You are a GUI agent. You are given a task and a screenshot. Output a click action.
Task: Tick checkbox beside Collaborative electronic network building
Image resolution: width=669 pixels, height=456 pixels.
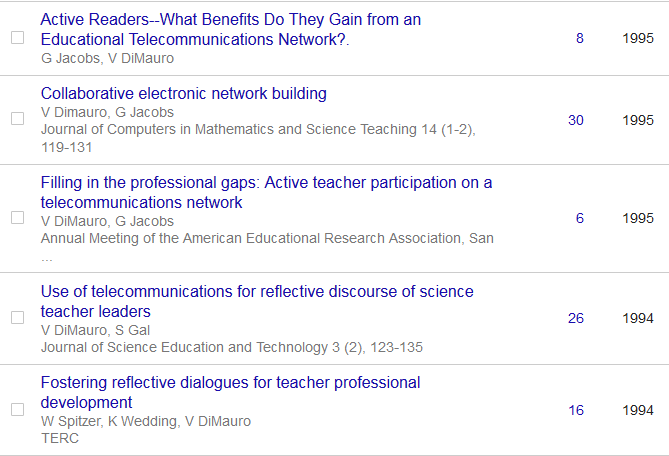tap(17, 119)
